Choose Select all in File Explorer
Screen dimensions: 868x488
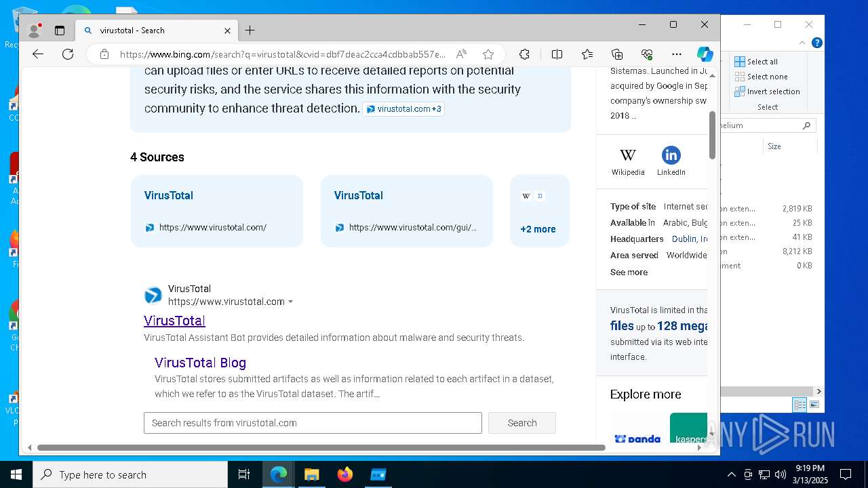click(756, 62)
